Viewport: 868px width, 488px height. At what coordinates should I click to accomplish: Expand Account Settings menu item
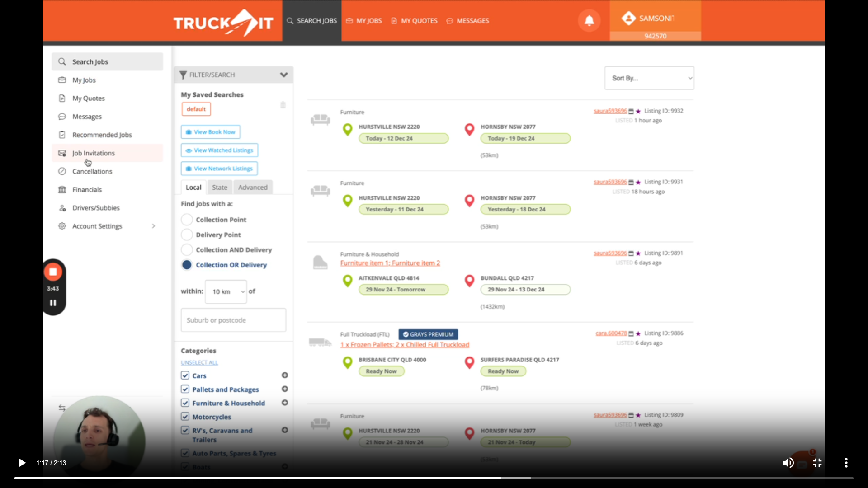[153, 226]
